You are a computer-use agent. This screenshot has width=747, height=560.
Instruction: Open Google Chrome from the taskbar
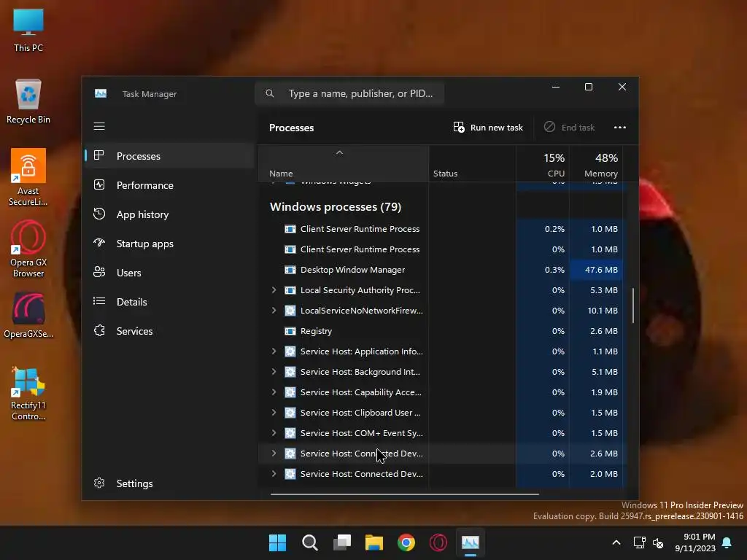coord(406,542)
